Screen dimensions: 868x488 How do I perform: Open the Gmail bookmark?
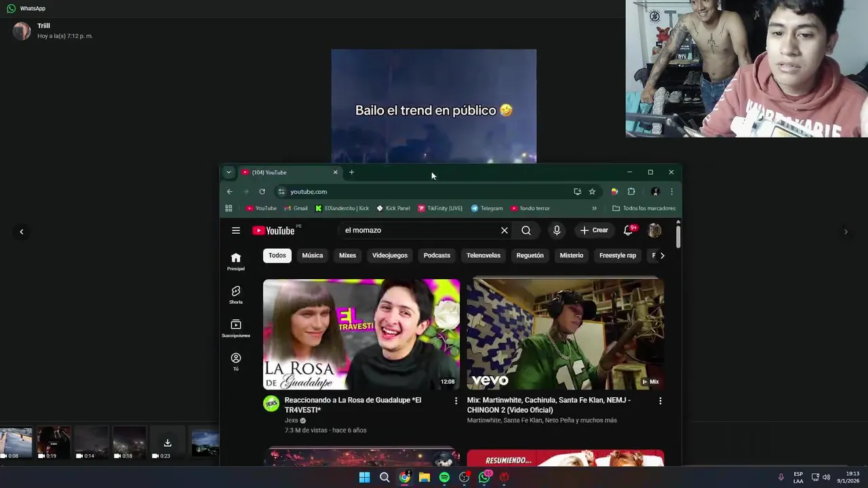click(x=296, y=208)
